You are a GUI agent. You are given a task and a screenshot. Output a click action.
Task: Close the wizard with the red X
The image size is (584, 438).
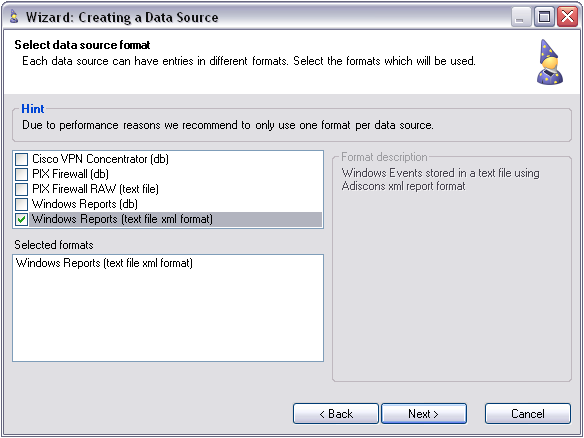(567, 17)
